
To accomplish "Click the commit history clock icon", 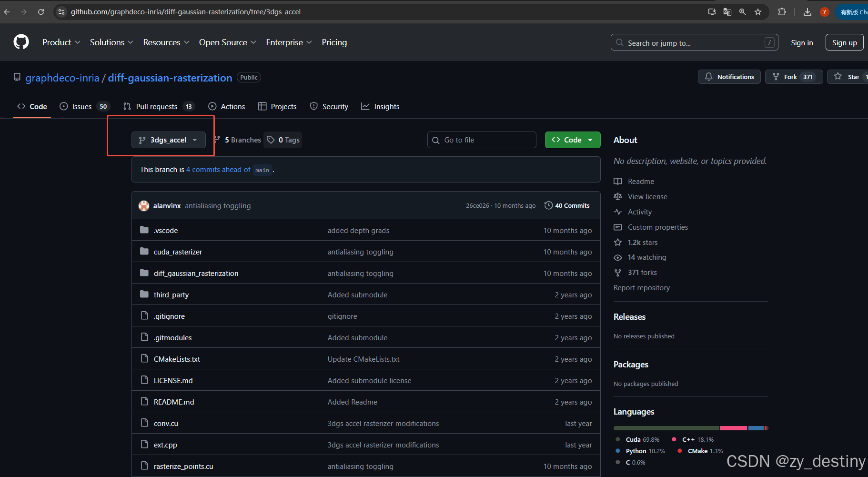I will (549, 205).
